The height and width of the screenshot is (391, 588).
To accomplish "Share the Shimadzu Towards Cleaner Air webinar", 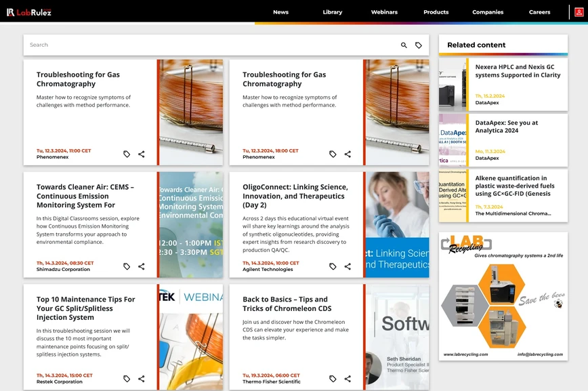I will 142,266.
